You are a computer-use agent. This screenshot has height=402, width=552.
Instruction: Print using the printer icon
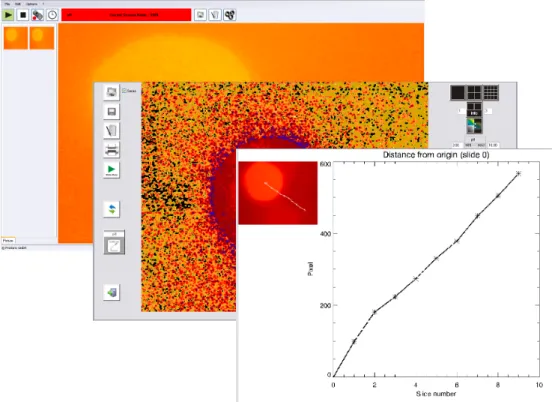point(112,150)
